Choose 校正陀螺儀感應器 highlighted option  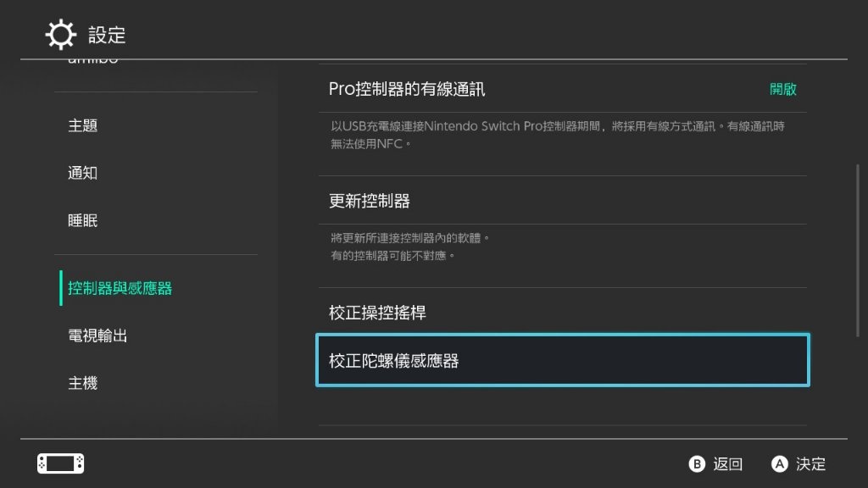(563, 360)
